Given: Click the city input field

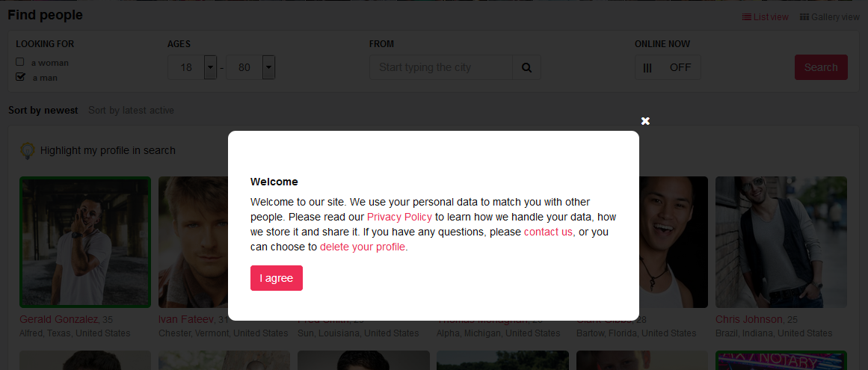Looking at the screenshot, I should click(x=441, y=67).
